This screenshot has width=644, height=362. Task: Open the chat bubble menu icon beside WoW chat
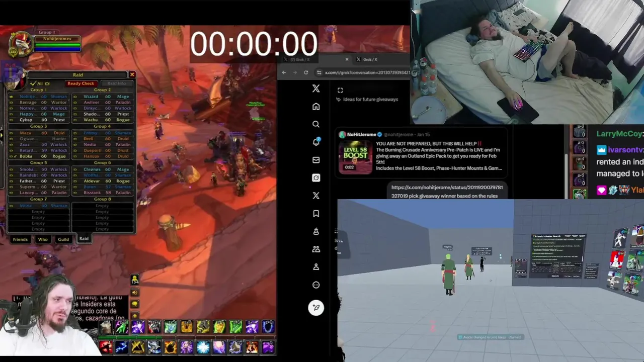click(x=135, y=304)
